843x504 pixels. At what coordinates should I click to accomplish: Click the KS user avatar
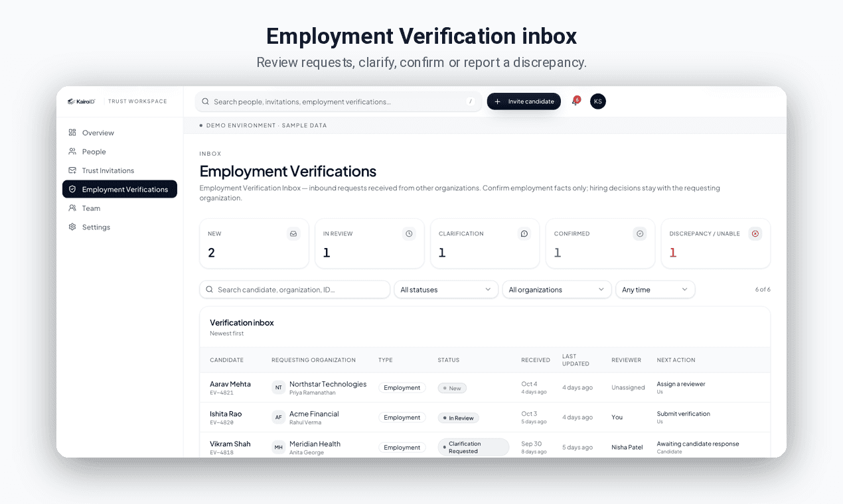pos(597,101)
